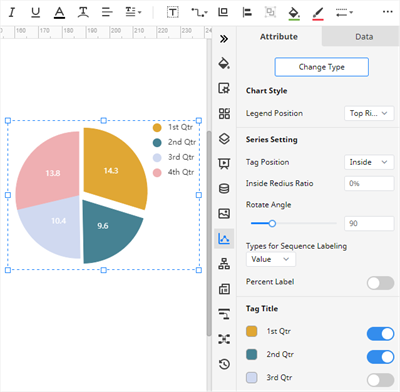400x392 pixels.
Task: Select the active chart panel icon
Action: point(224,238)
